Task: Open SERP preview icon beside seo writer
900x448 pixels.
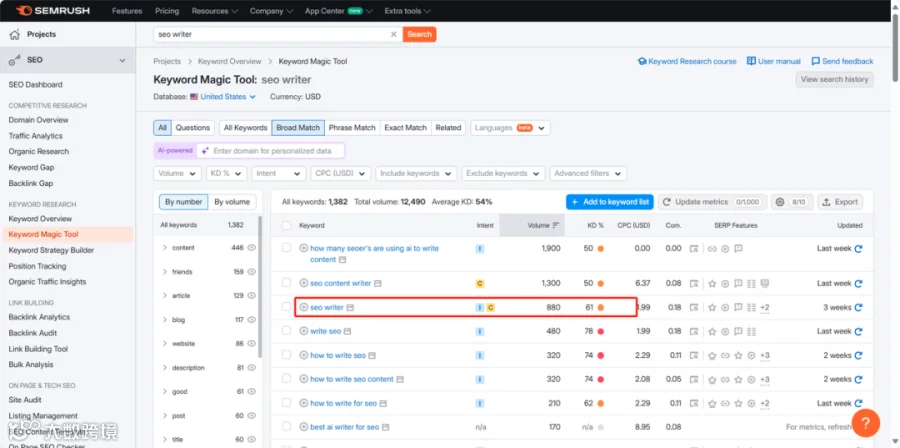Action: [x=351, y=307]
